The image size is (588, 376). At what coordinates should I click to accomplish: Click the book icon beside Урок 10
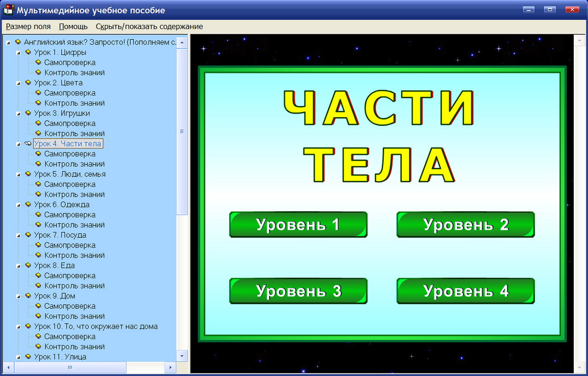(x=28, y=326)
